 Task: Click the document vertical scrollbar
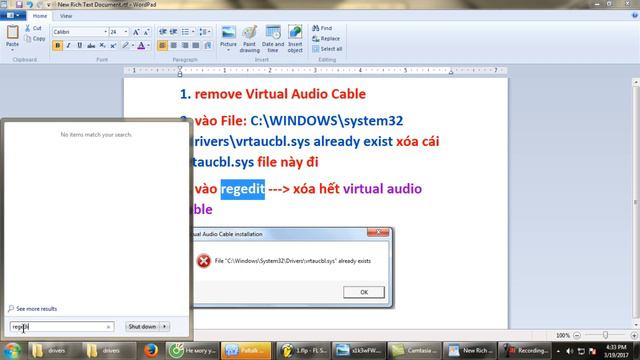point(636,202)
